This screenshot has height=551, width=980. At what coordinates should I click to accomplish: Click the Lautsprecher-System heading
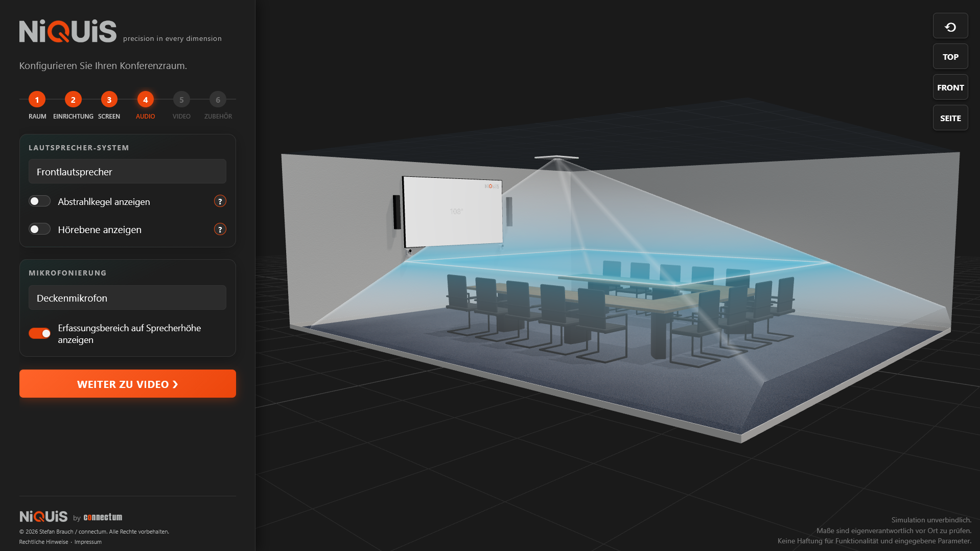click(x=79, y=148)
